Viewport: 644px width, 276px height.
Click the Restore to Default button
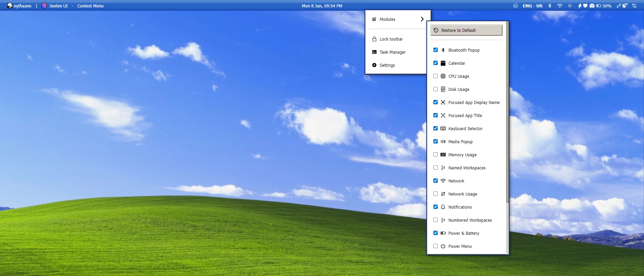coord(467,30)
